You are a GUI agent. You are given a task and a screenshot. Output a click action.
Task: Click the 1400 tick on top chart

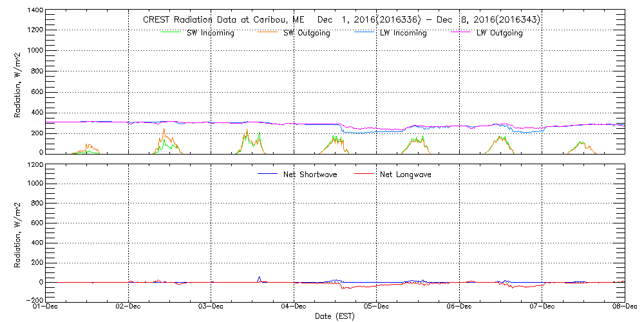[35, 11]
